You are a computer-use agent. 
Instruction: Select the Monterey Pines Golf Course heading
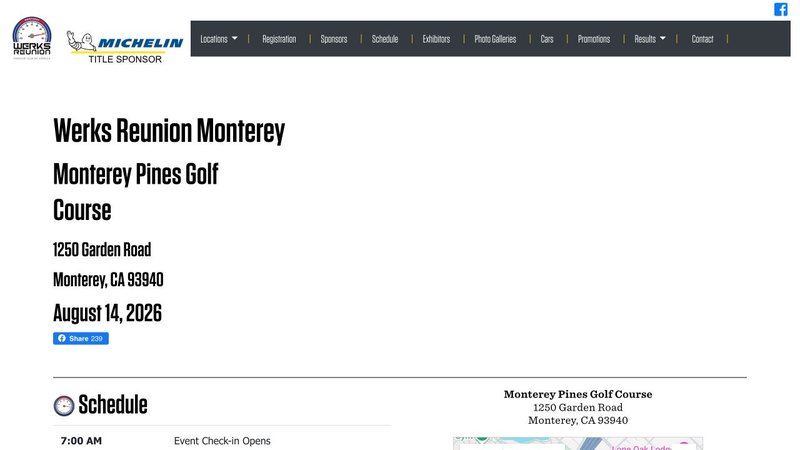[136, 192]
